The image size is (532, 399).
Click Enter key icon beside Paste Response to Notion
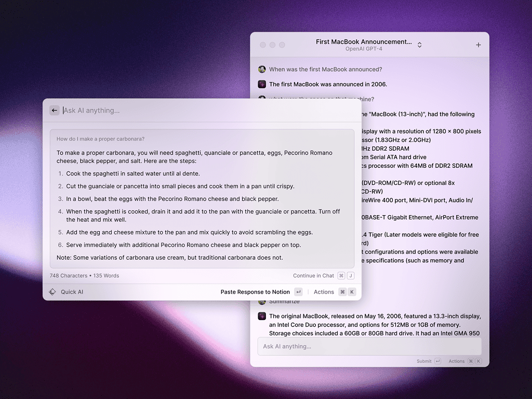[x=298, y=292]
